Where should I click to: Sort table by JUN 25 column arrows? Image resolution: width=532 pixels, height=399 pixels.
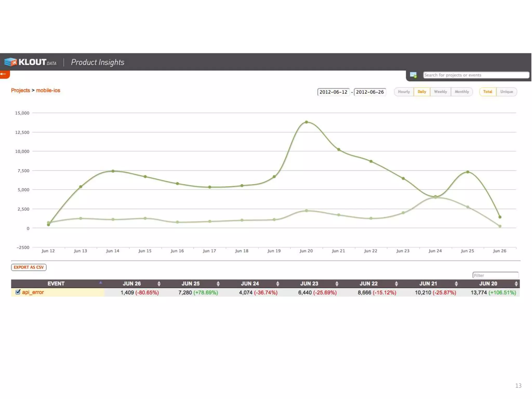(218, 284)
